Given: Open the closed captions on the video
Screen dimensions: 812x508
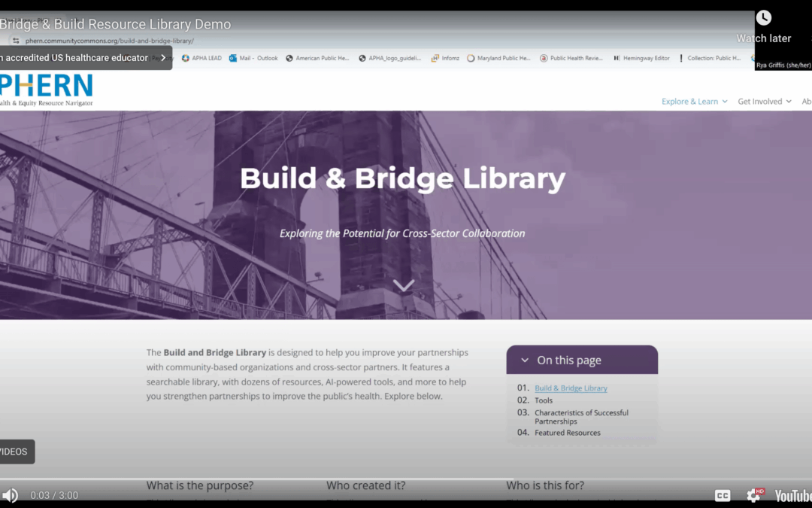Looking at the screenshot, I should point(722,495).
